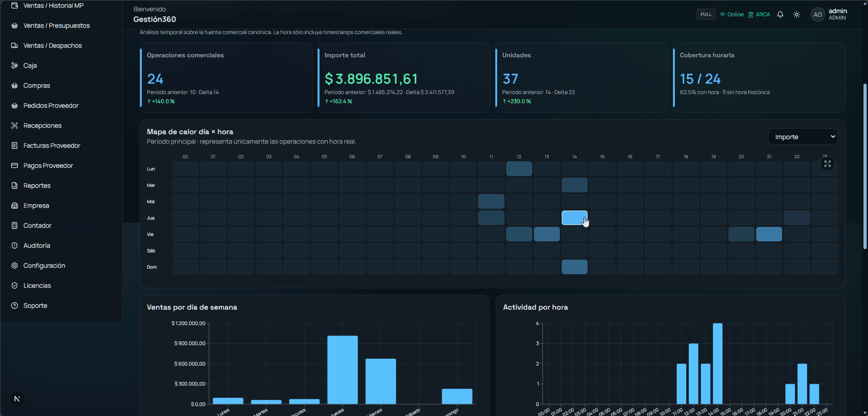Click the Cobertura horaria value 15 / 24

(x=700, y=79)
